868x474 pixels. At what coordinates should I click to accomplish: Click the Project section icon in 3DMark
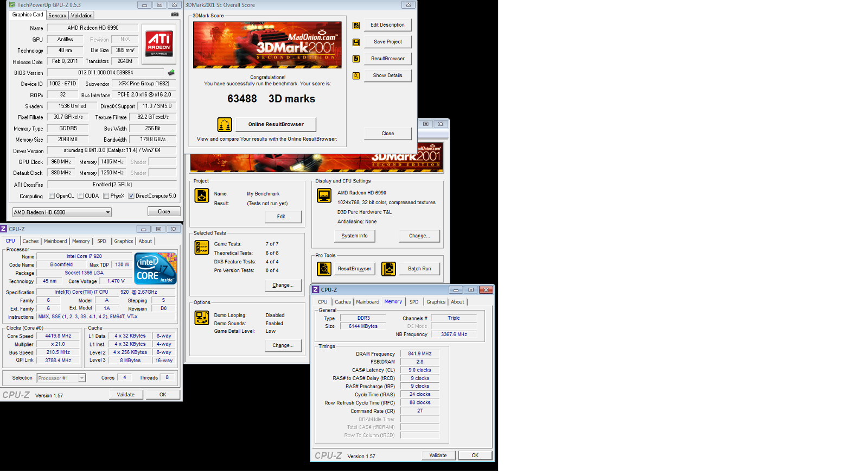(x=202, y=195)
